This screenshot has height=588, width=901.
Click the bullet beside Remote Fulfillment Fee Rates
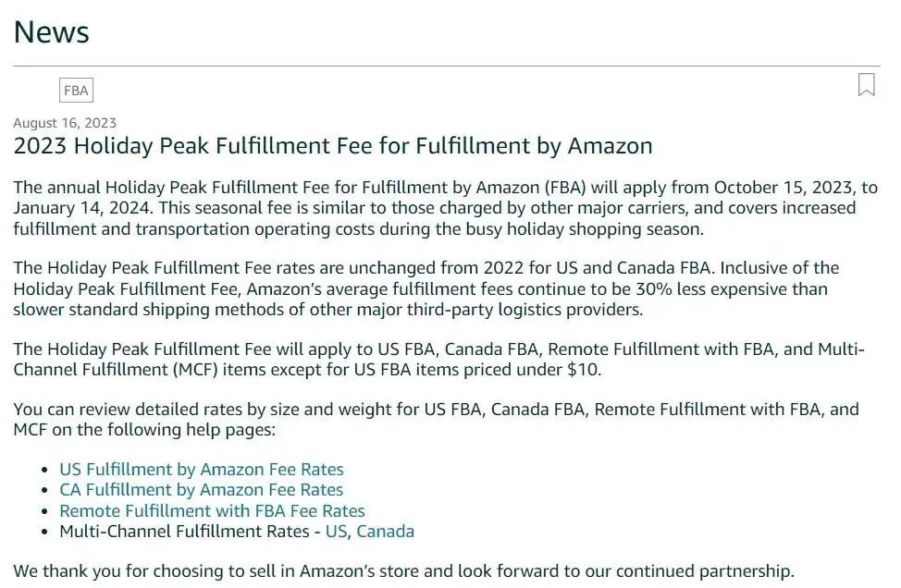[47, 511]
